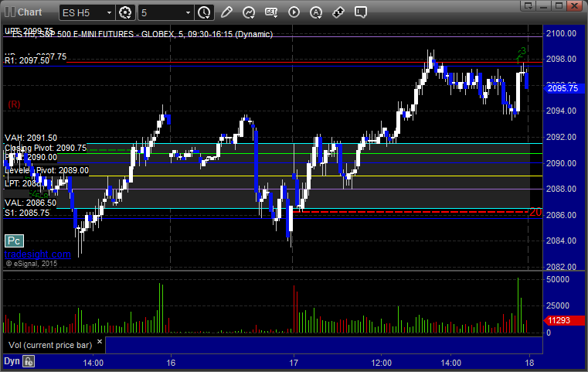
Task: Click the red dashed line 20 label
Action: click(535, 212)
